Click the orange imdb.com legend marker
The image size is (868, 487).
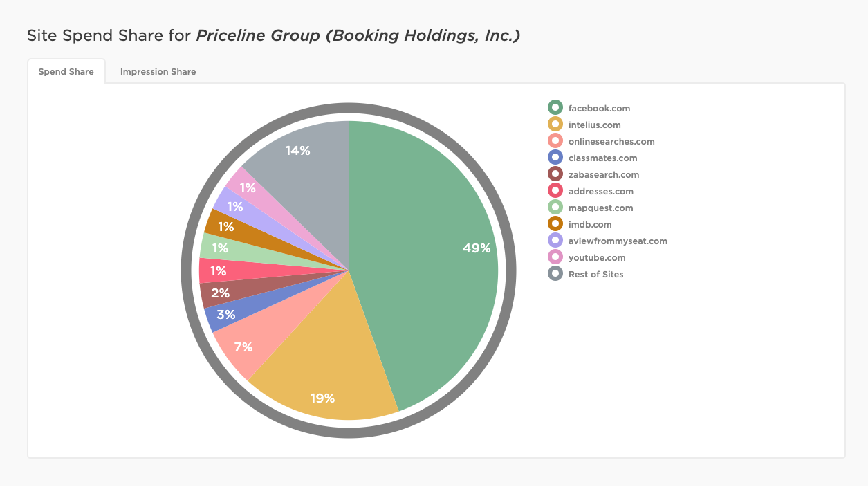(554, 224)
